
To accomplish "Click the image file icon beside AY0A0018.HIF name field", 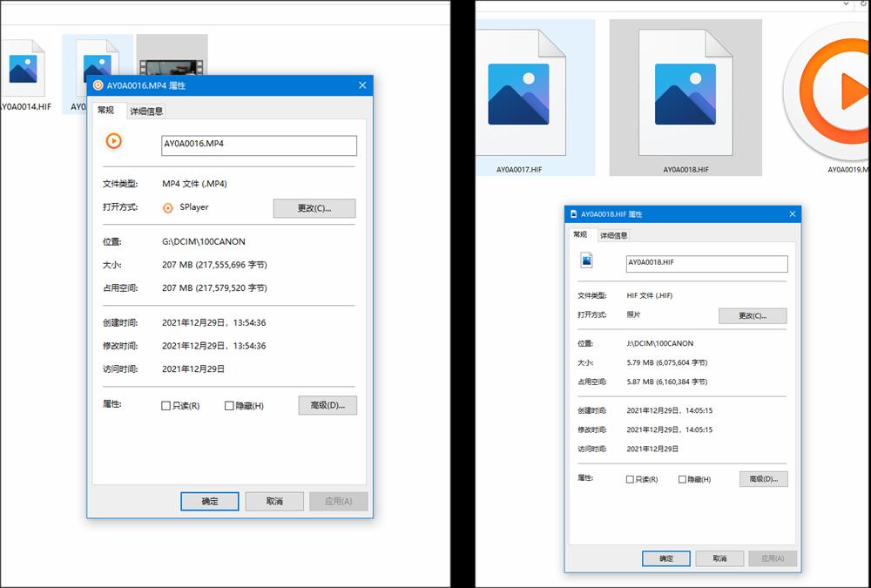I will point(586,260).
